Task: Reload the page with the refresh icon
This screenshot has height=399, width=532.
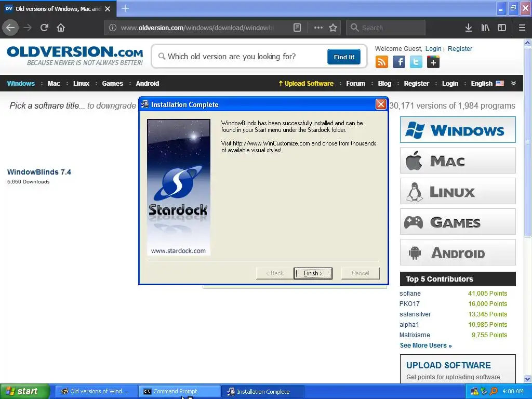Action: 44,28
